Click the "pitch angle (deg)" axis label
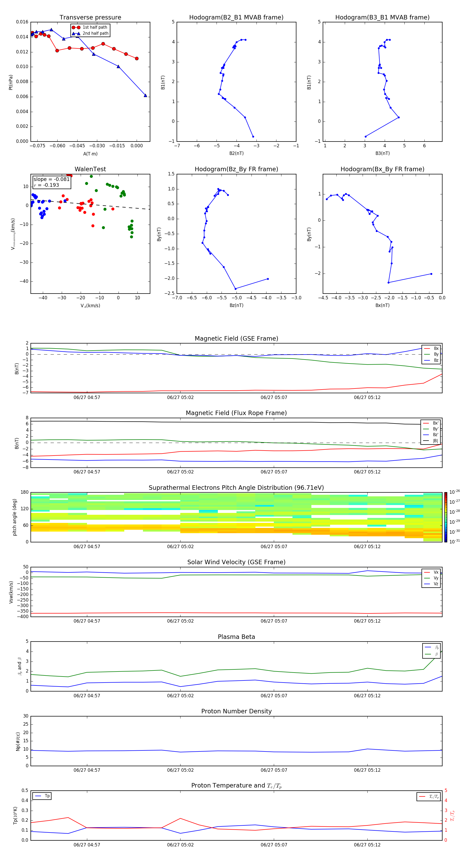Screen dimensions: 473x868 (14, 517)
